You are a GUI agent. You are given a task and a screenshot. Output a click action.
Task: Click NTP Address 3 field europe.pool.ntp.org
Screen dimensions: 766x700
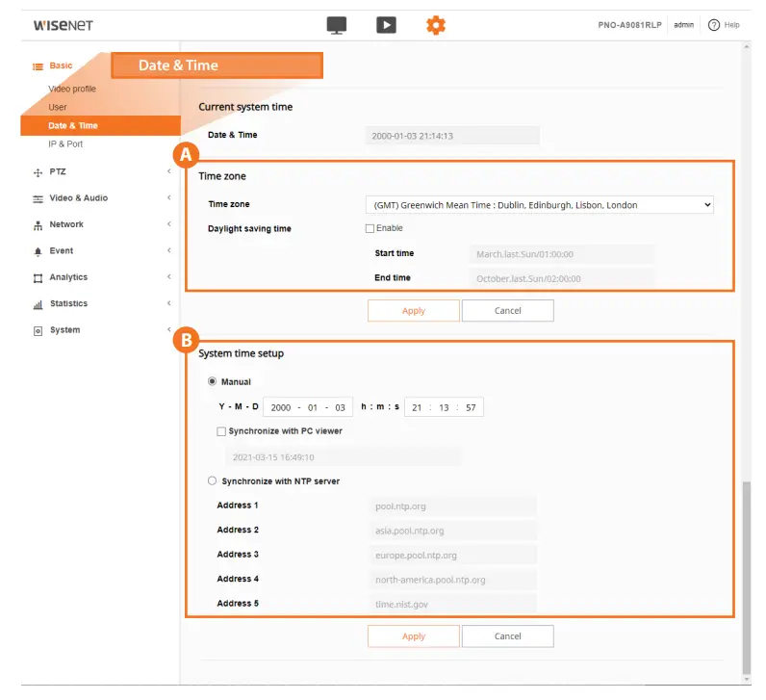tap(453, 555)
